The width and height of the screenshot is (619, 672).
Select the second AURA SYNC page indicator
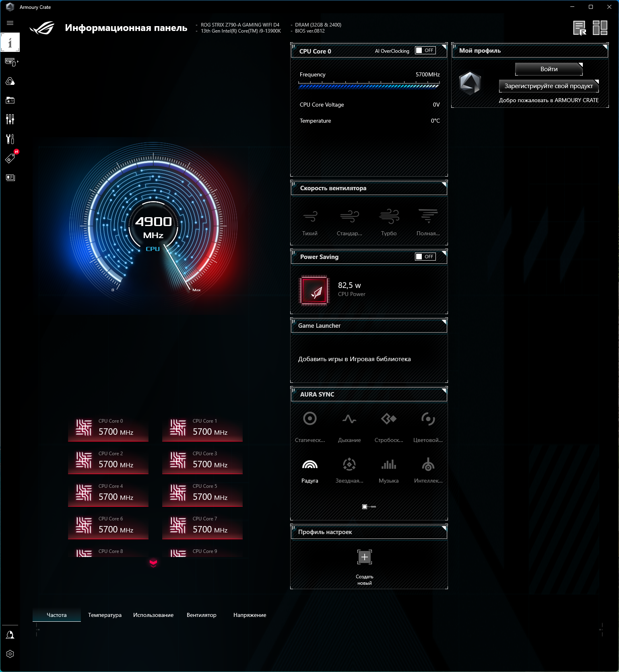point(373,507)
